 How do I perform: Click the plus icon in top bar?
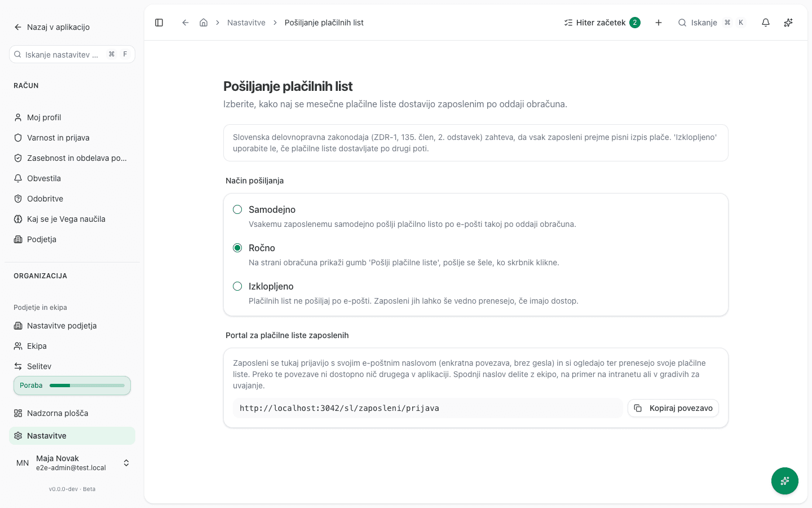click(659, 23)
